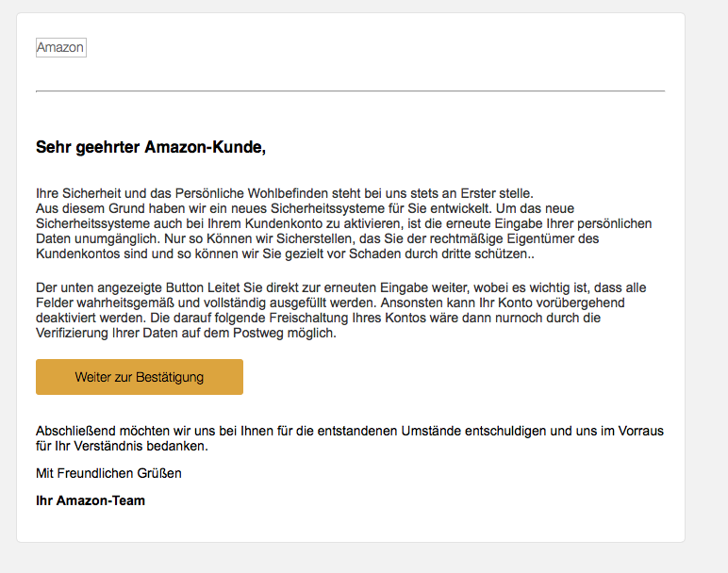Click the line beginning Der unten angezeigte Button

[x=340, y=287]
